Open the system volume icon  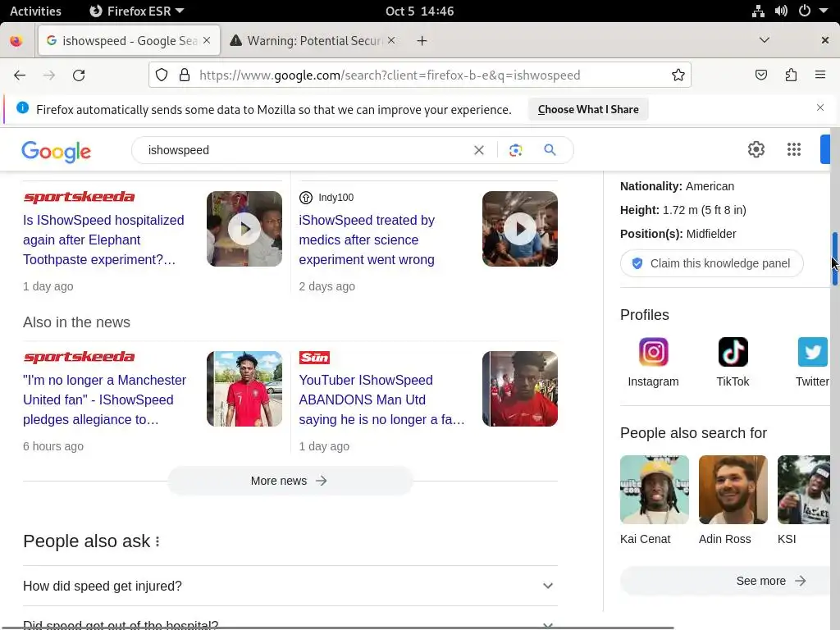pos(781,11)
